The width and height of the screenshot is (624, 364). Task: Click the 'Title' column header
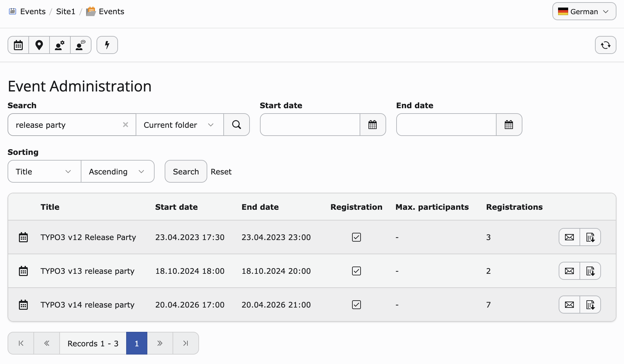50,207
